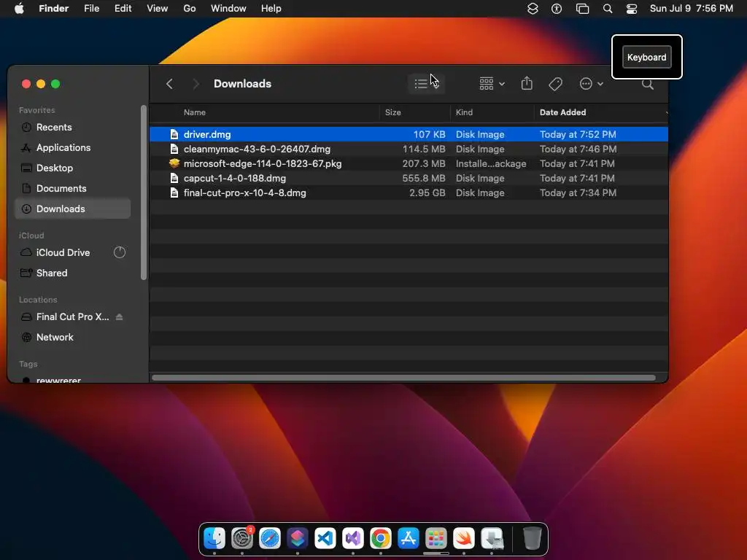Select capcut-1-4-0-188.dmg
The height and width of the screenshot is (560, 747).
point(409,178)
